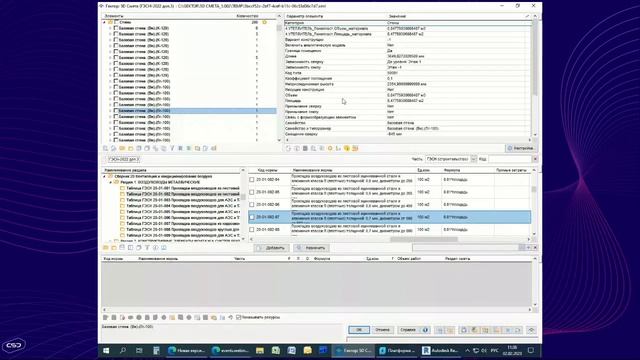This screenshot has height=360, width=640.
Task: Click search field right of Назначить
Action: 465,248
